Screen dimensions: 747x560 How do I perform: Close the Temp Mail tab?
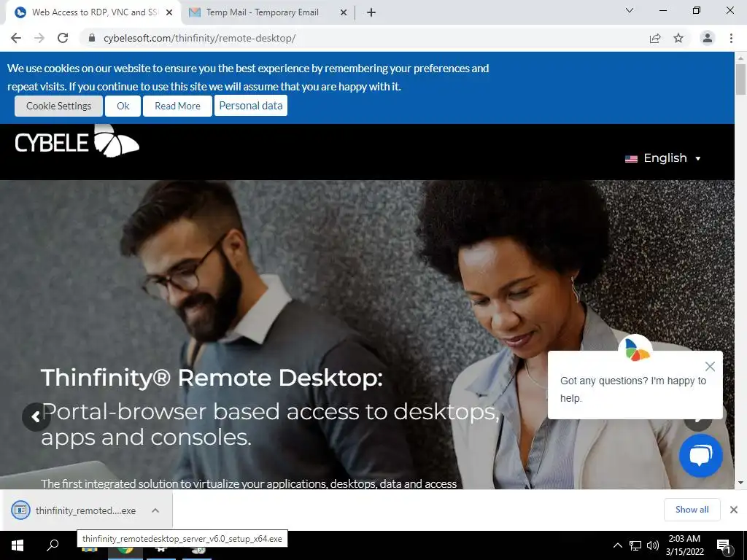click(344, 12)
